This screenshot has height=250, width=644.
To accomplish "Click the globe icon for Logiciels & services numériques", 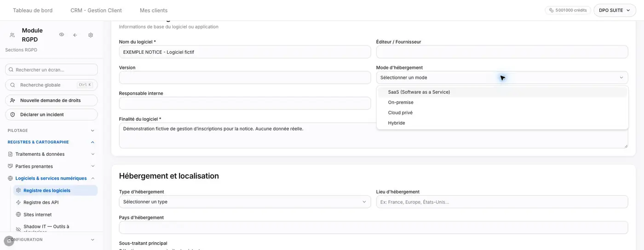I will (x=11, y=178).
